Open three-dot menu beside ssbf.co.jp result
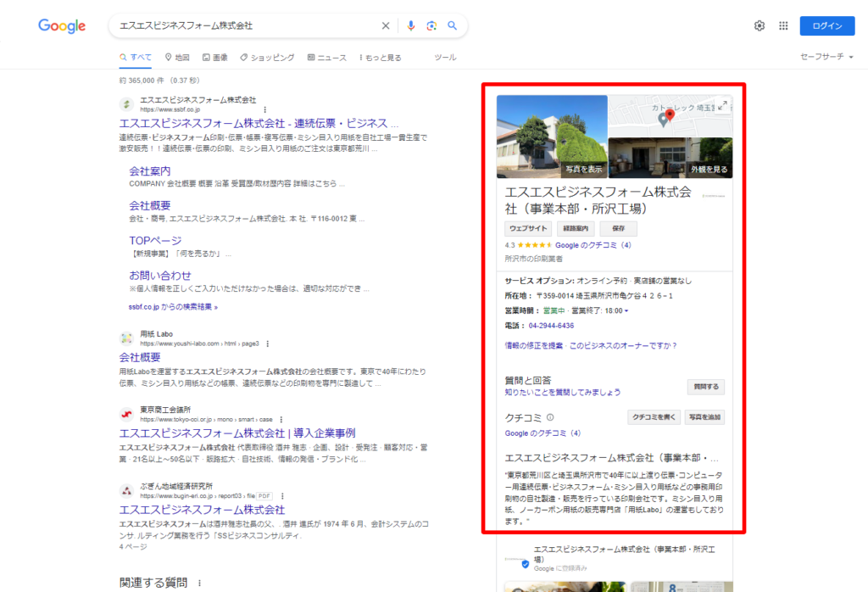This screenshot has height=592, width=868. coord(264,109)
